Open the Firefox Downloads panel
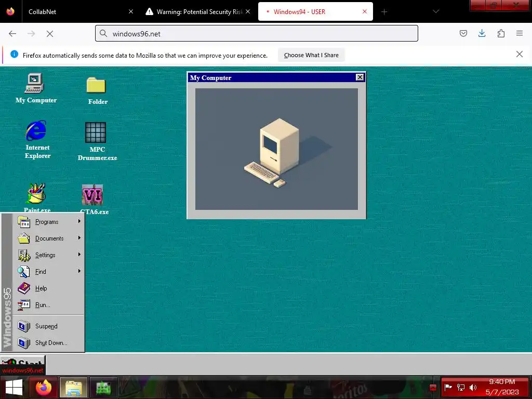 482,33
